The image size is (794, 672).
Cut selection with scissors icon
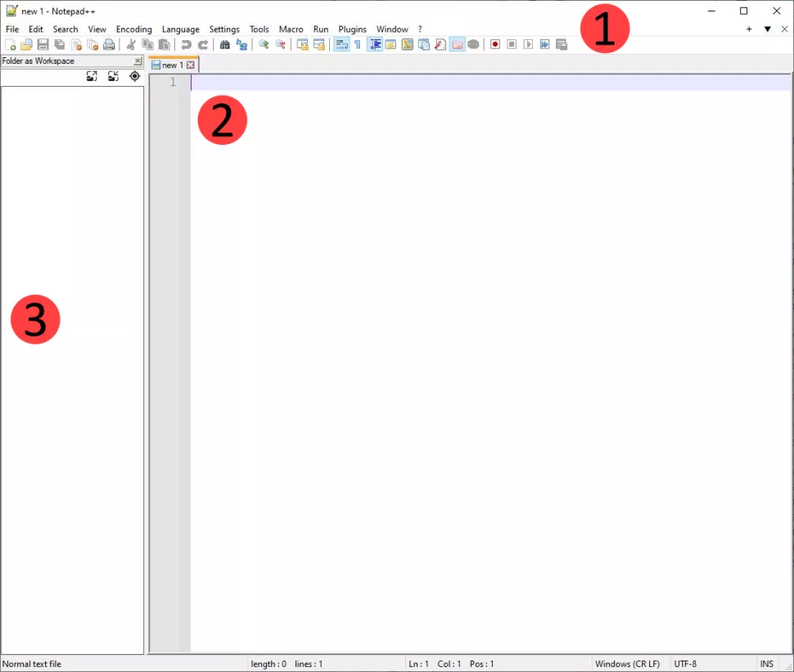pyautogui.click(x=131, y=44)
